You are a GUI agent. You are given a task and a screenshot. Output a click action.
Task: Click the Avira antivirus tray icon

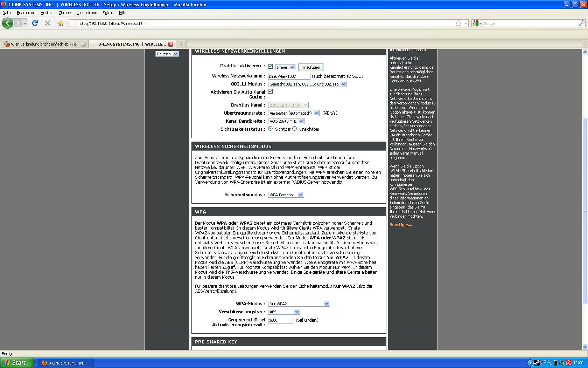coord(568,363)
